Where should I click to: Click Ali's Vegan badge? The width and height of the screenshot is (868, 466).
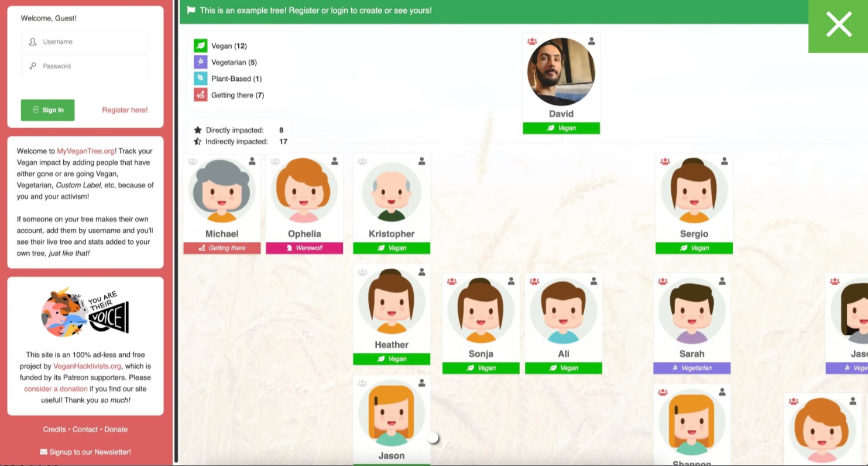564,368
